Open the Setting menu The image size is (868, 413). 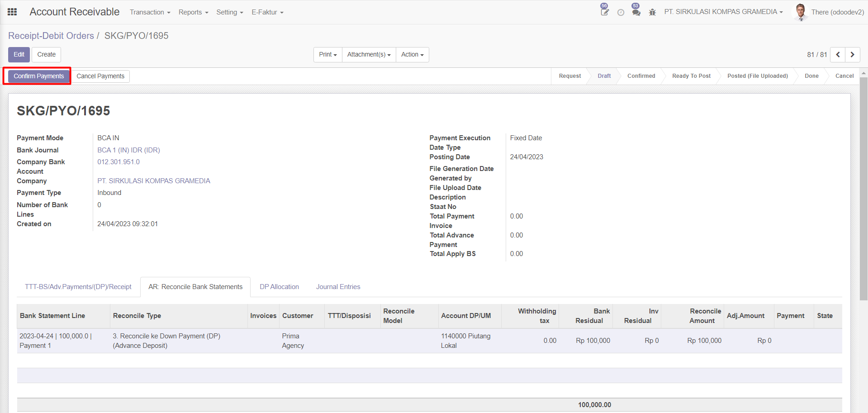230,12
